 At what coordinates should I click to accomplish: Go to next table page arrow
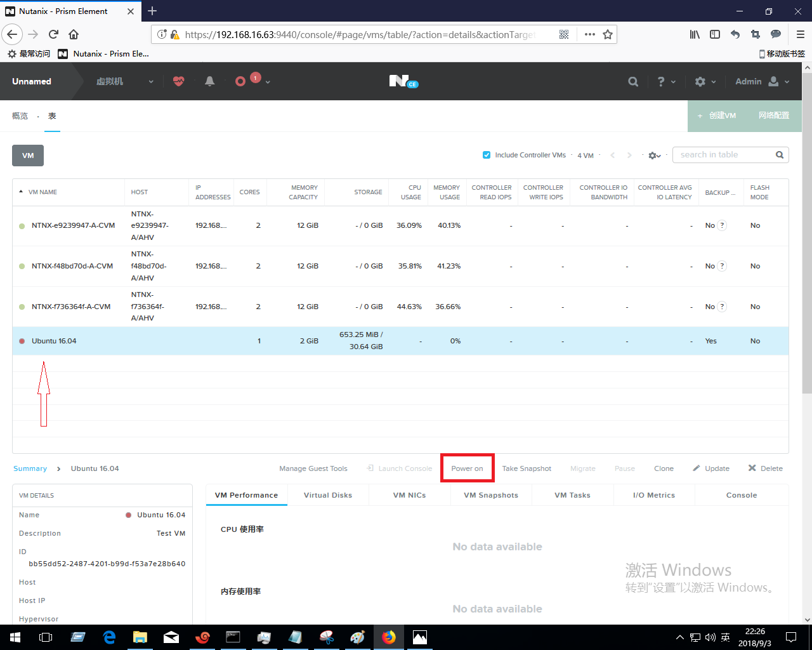[x=629, y=155]
